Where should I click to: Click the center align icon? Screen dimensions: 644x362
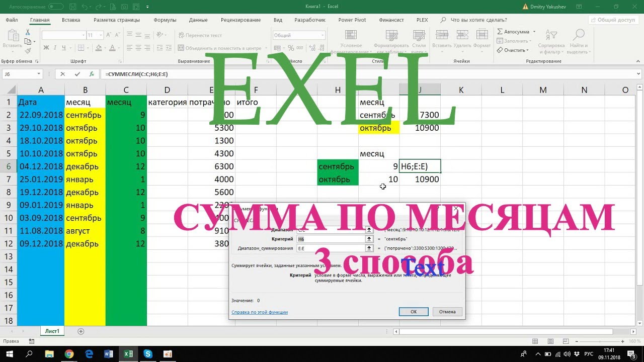pos(139,48)
